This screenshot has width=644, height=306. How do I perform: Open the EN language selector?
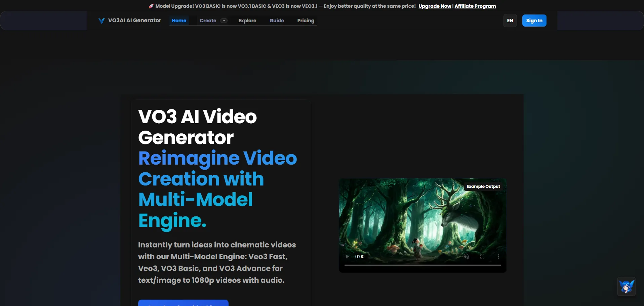[510, 21]
